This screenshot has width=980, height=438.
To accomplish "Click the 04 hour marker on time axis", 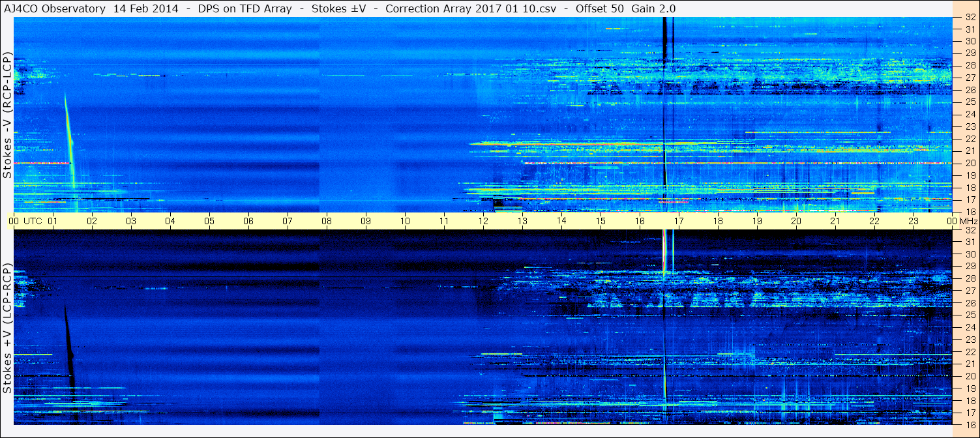I will point(170,221).
